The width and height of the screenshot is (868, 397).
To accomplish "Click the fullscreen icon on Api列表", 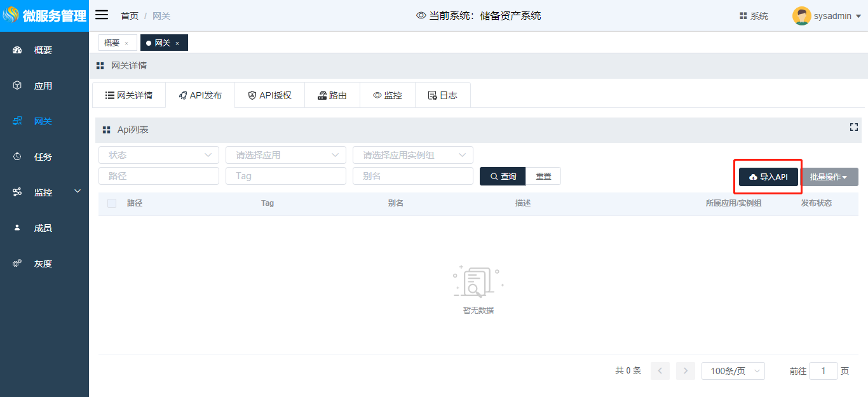I will pyautogui.click(x=853, y=128).
